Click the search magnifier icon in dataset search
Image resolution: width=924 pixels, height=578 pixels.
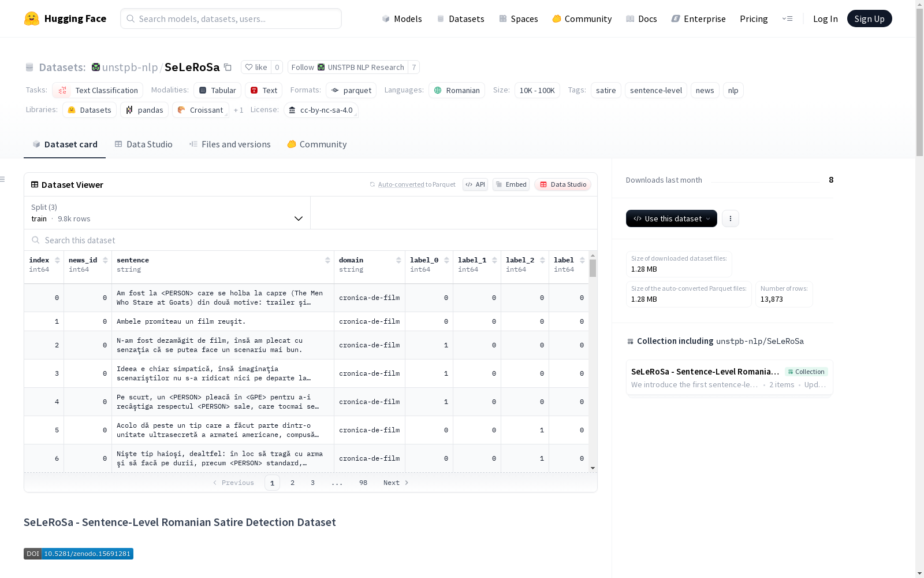coord(36,240)
